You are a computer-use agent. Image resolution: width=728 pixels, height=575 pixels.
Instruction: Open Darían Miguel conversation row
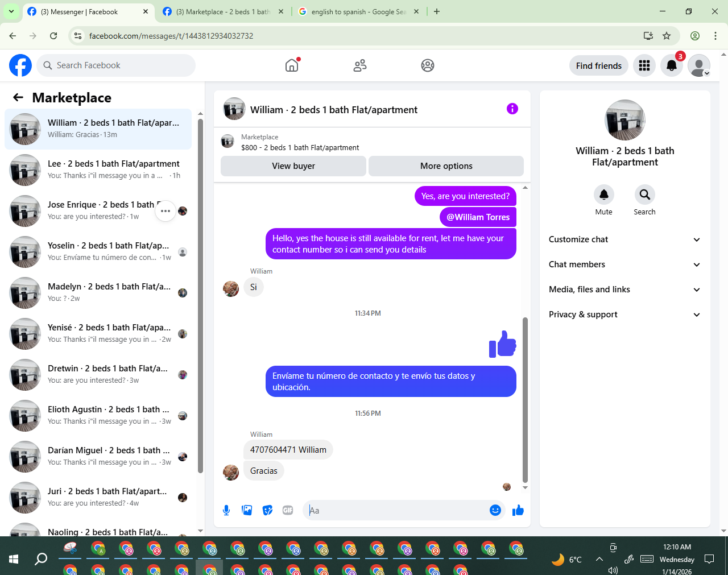98,457
